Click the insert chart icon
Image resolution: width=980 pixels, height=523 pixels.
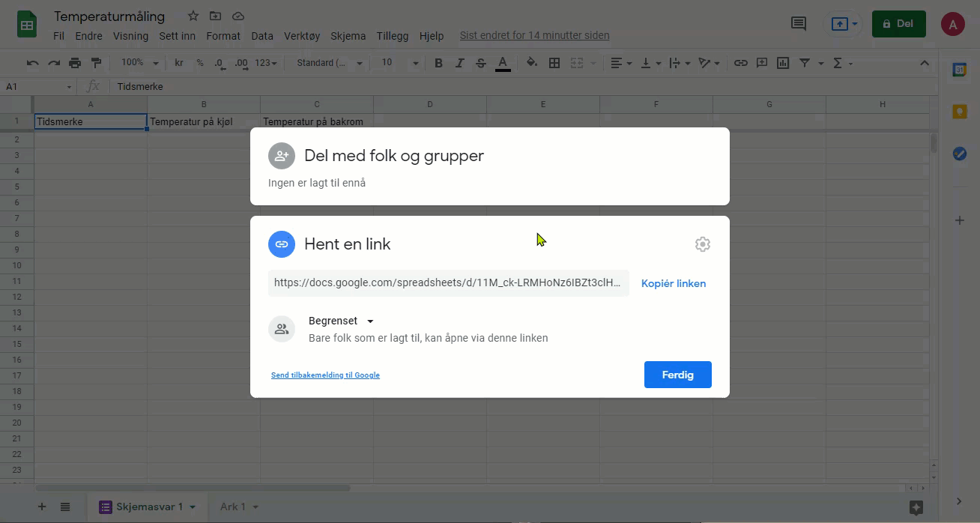coord(783,63)
